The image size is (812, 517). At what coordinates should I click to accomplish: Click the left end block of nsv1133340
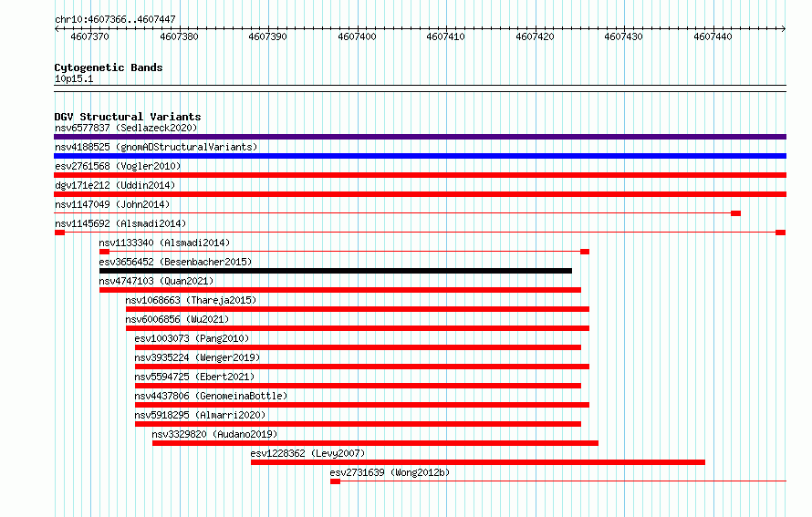[x=104, y=252]
